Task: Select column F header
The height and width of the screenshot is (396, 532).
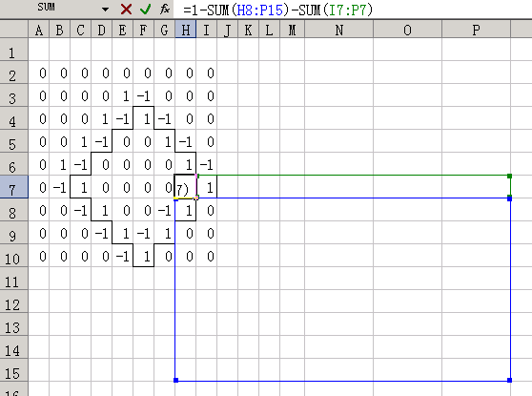Action: [144, 30]
